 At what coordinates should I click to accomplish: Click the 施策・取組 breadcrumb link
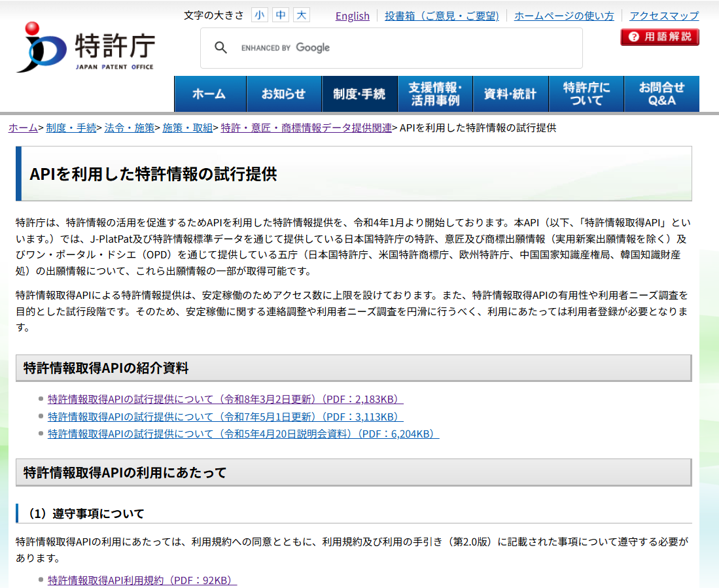tap(188, 128)
